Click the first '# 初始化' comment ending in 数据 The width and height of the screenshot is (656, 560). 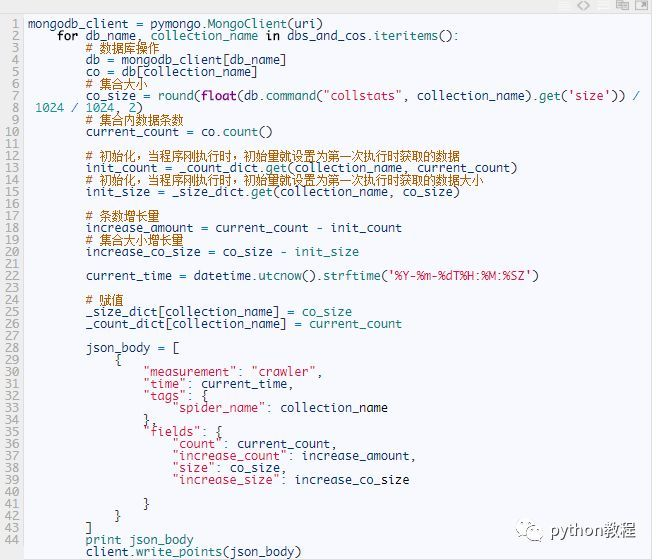(273, 156)
